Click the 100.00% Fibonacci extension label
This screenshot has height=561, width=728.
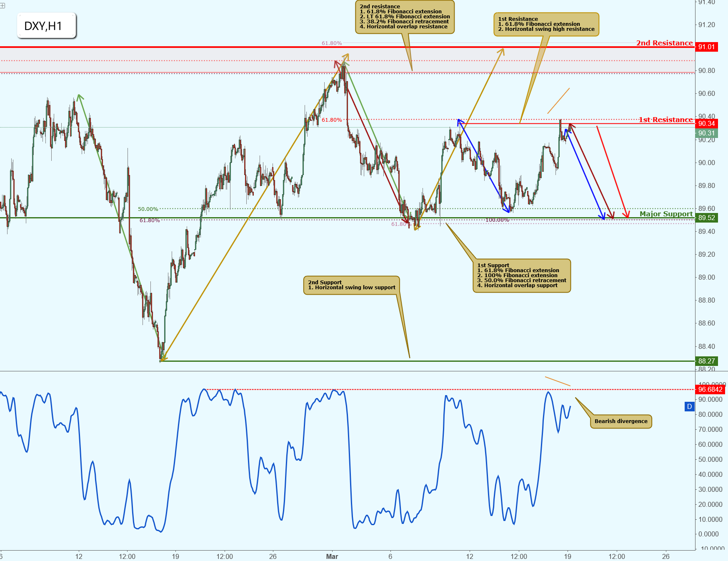[x=497, y=220]
